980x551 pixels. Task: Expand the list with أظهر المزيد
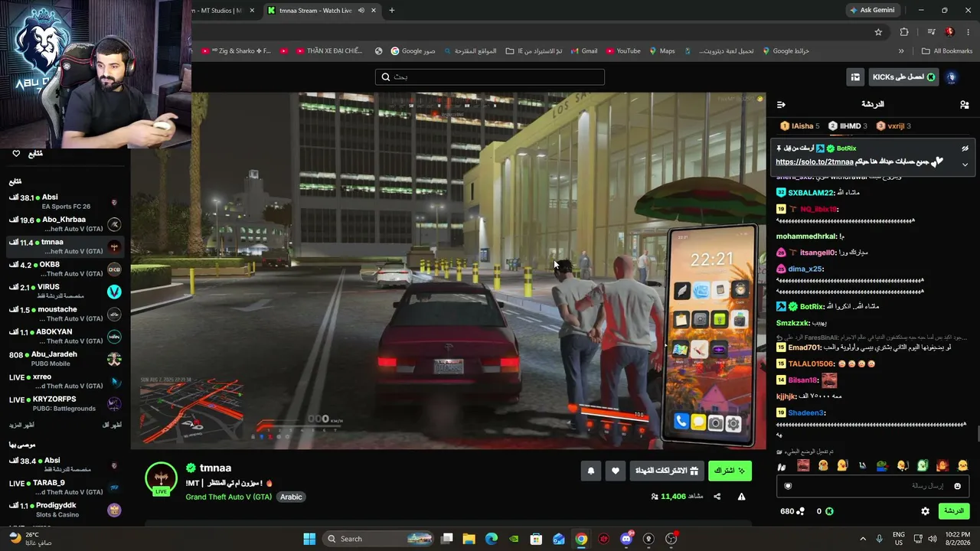click(21, 425)
